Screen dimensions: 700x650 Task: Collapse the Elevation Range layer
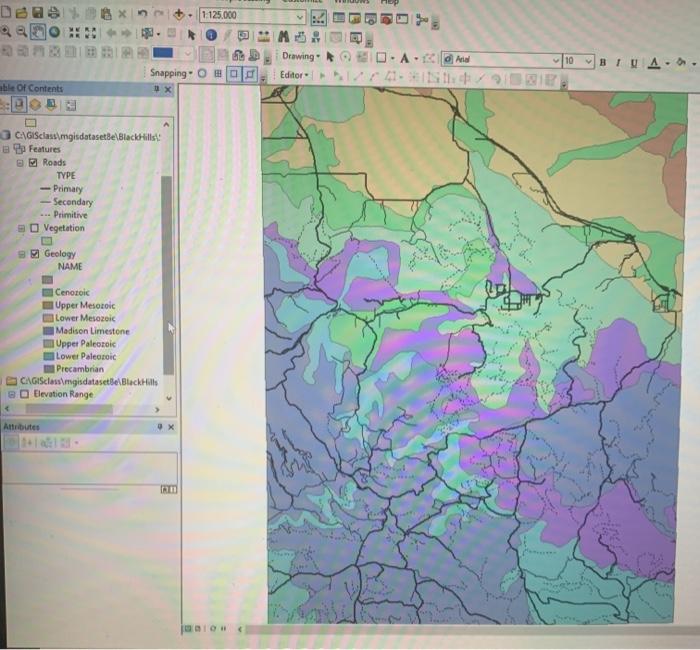pyautogui.click(x=12, y=395)
